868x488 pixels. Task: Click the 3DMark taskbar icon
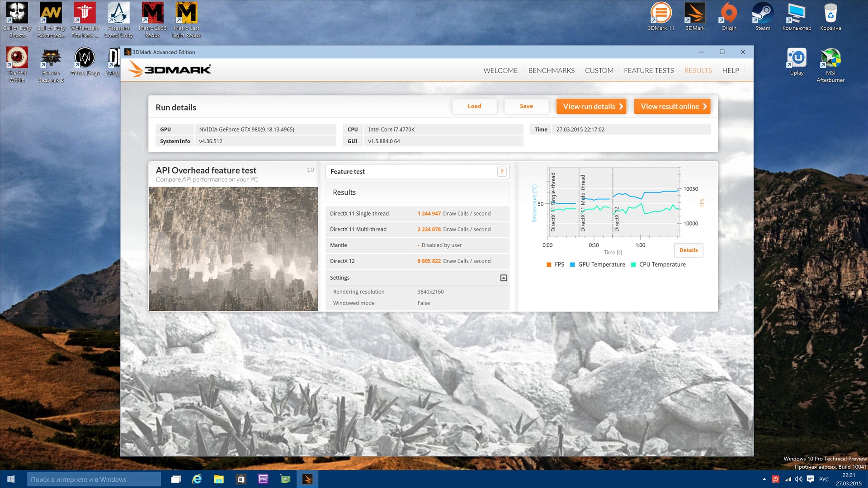point(307,479)
